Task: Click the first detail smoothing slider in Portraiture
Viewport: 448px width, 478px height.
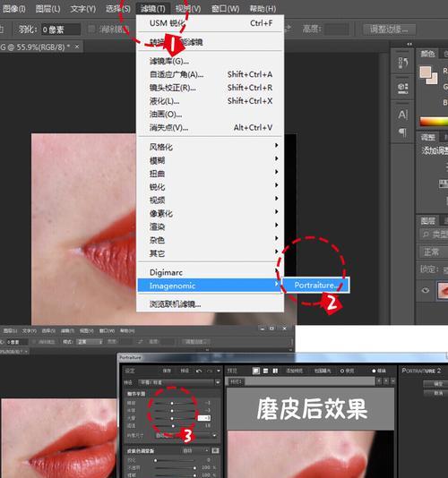Action: 175,403
